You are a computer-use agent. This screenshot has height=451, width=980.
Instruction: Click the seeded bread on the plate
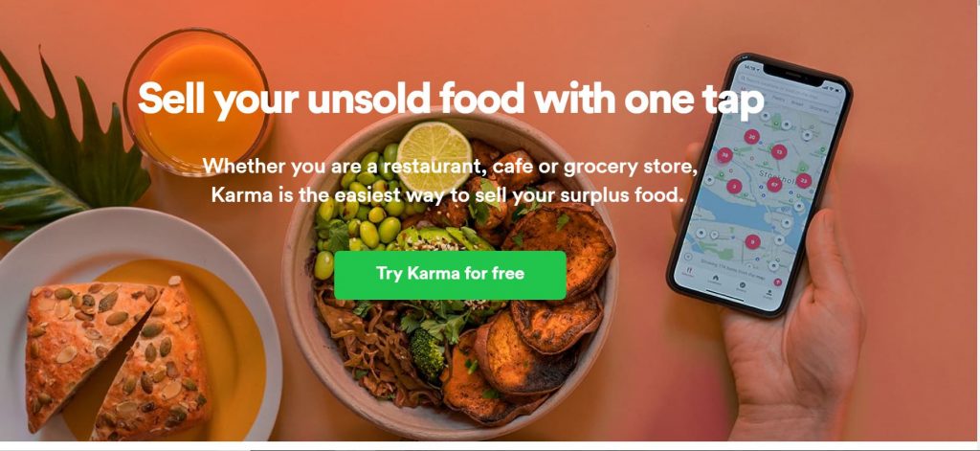116,355
